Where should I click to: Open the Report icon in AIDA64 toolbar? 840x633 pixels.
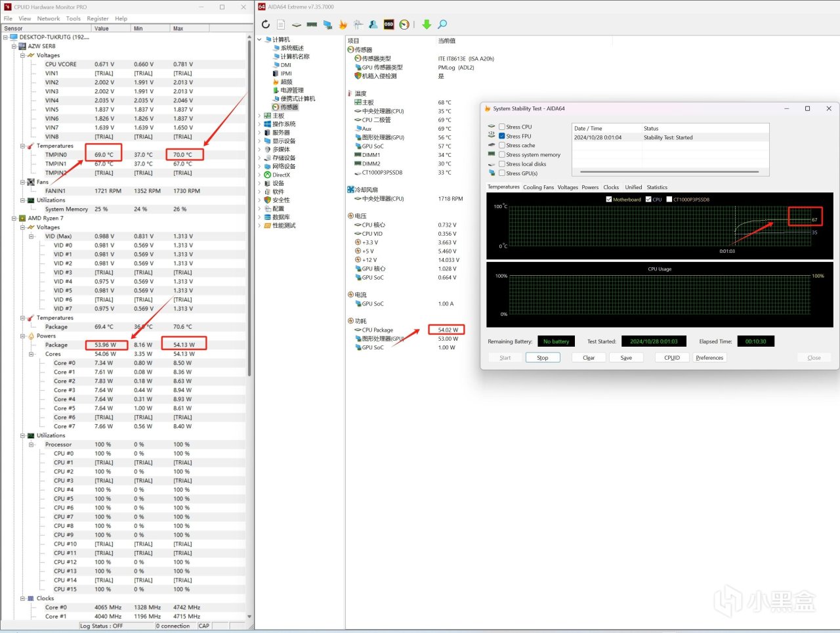[x=281, y=24]
